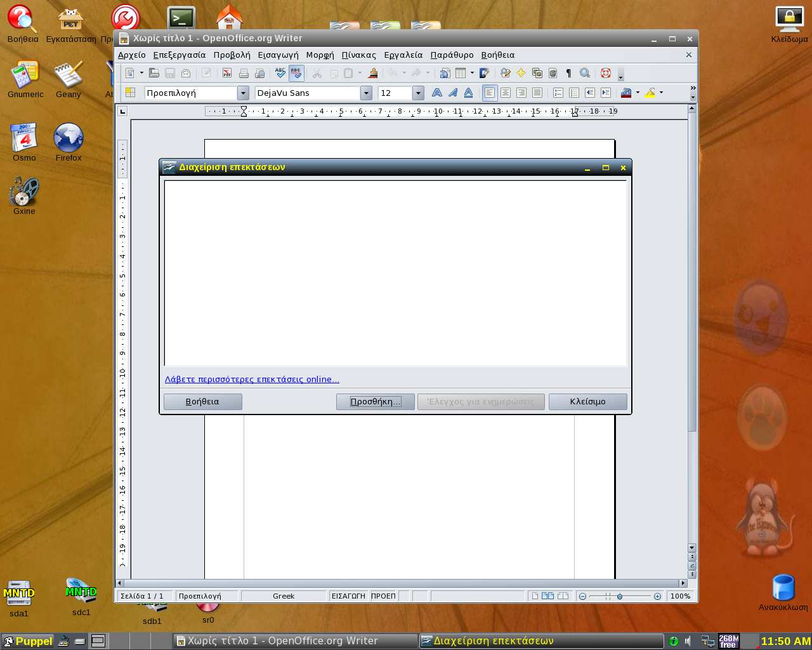Toggle numbered list icon

click(x=558, y=93)
